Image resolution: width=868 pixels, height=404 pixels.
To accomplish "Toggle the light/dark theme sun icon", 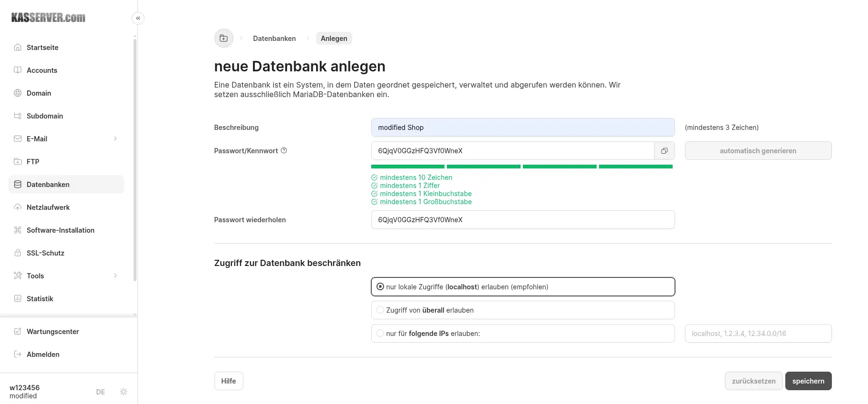I will (124, 392).
